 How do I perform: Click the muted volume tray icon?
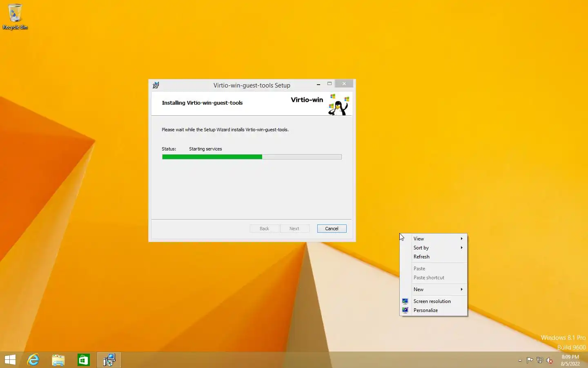(x=550, y=360)
